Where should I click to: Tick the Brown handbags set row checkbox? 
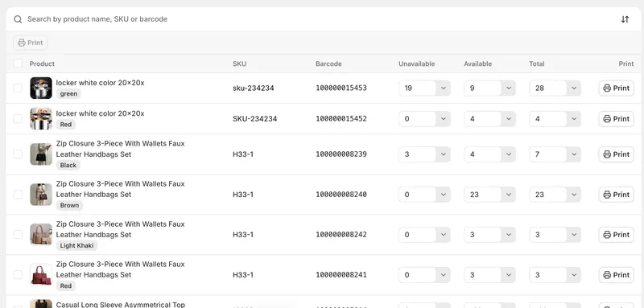tap(18, 195)
